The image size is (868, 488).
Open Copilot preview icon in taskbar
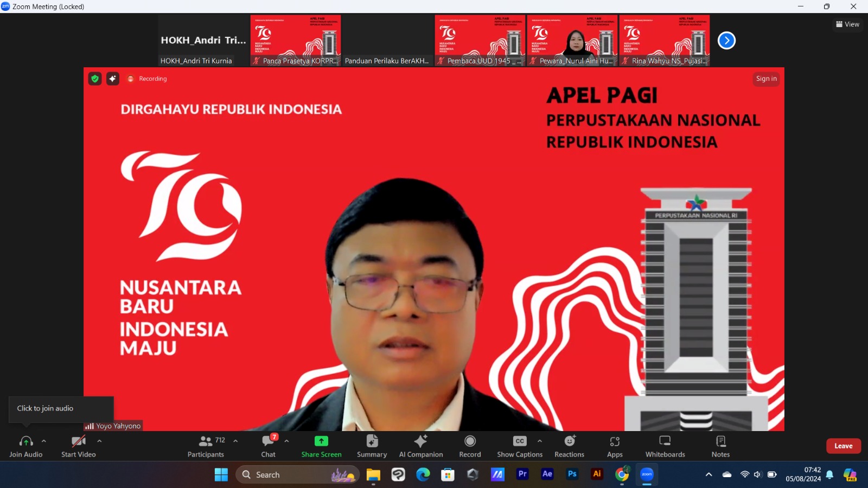tap(850, 475)
